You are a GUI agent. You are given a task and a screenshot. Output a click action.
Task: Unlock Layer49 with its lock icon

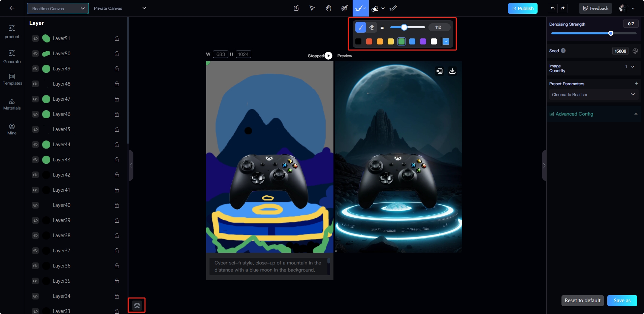pos(117,69)
